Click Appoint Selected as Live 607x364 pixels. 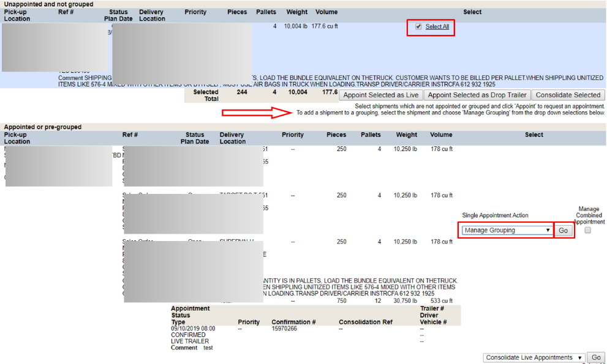[x=380, y=95]
